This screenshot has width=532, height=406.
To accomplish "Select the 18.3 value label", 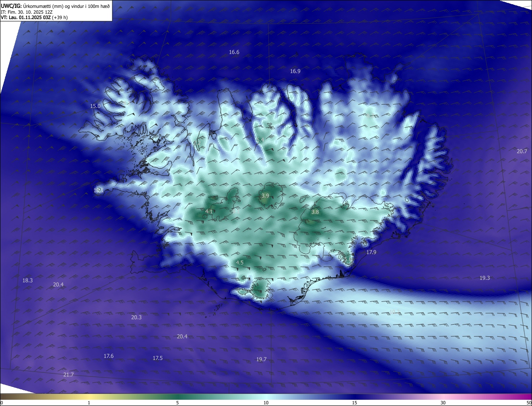I will [x=27, y=281].
